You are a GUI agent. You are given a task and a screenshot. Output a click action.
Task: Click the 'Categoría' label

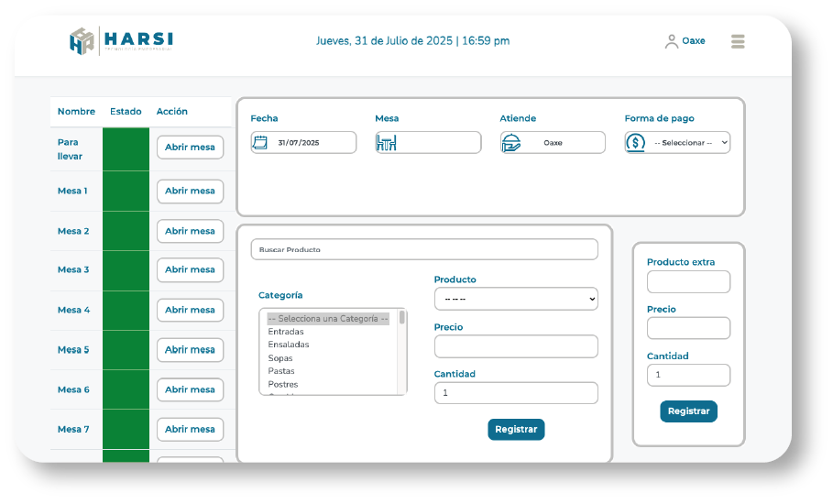280,295
